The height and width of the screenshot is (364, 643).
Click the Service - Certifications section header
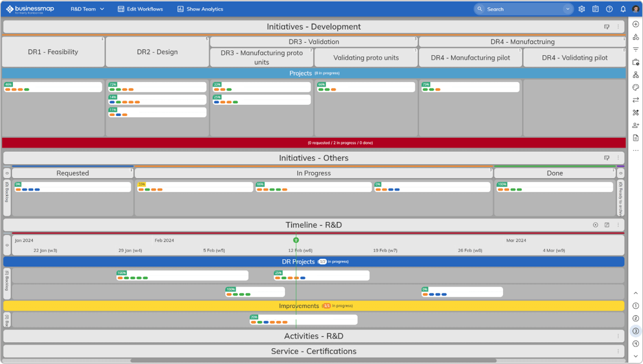click(x=314, y=351)
